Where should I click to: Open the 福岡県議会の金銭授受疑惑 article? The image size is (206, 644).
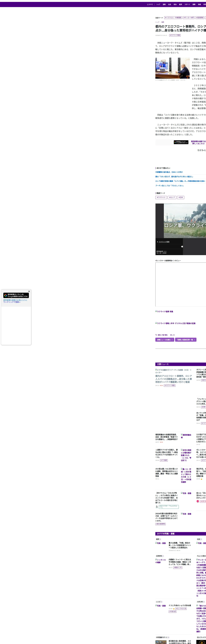(x=167, y=437)
